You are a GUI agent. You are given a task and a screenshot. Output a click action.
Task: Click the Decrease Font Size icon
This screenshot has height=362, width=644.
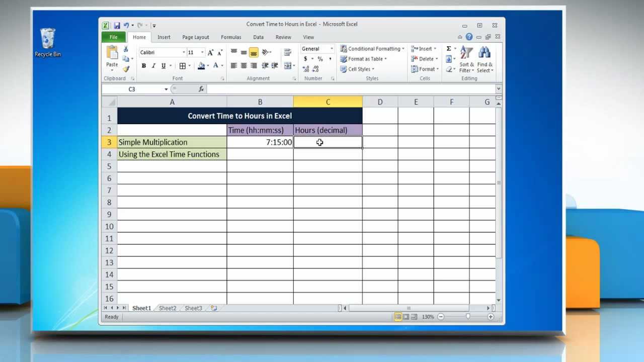tap(220, 52)
